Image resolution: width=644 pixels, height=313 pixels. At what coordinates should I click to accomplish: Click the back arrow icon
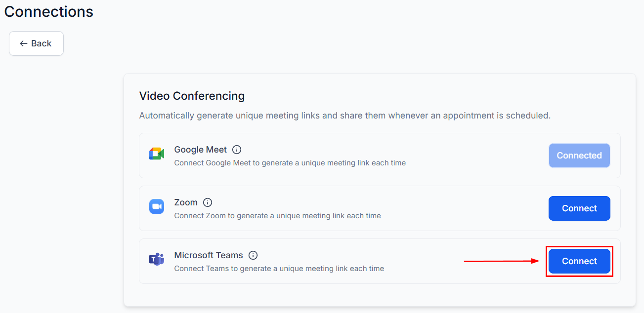[23, 43]
